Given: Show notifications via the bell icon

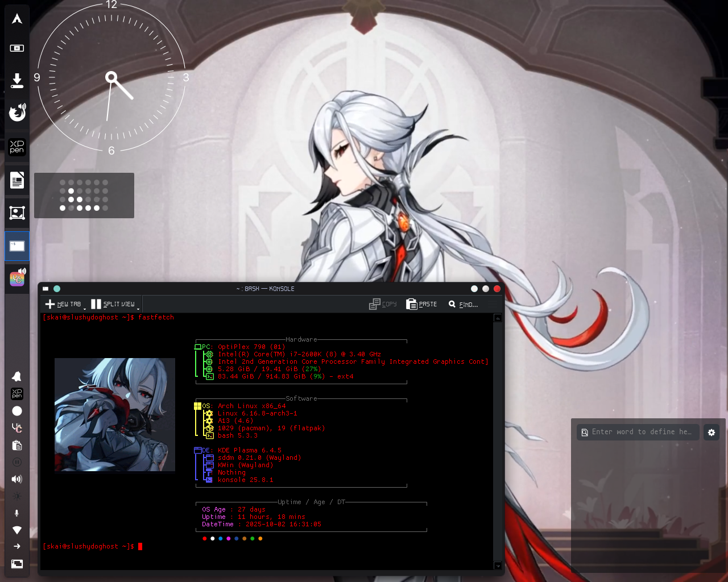Looking at the screenshot, I should coord(17,376).
